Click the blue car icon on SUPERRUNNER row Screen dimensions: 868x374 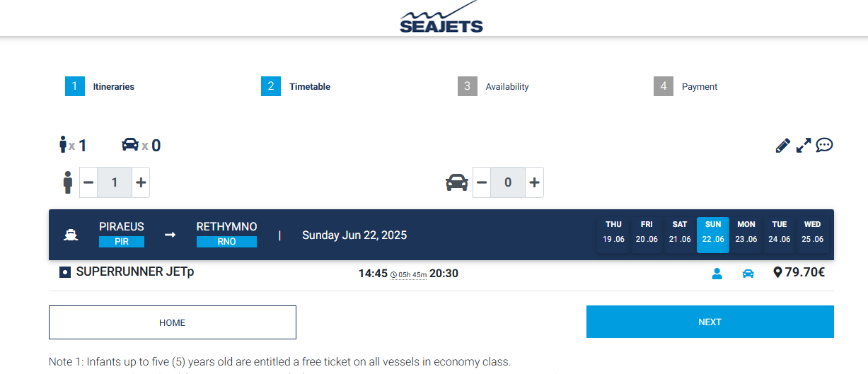(x=748, y=274)
